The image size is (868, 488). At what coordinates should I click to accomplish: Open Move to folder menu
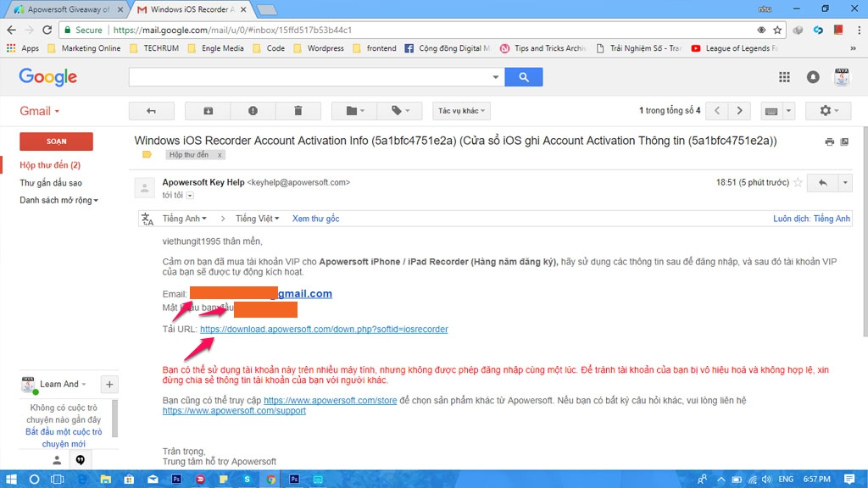pyautogui.click(x=354, y=111)
